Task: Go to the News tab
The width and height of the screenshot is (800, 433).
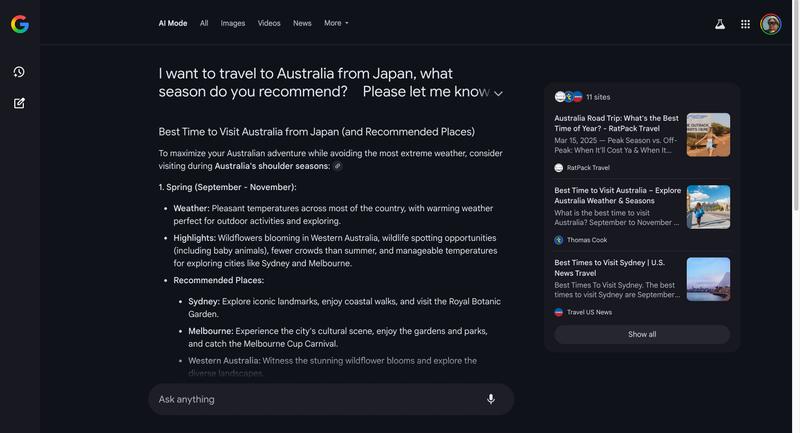Action: click(x=302, y=23)
